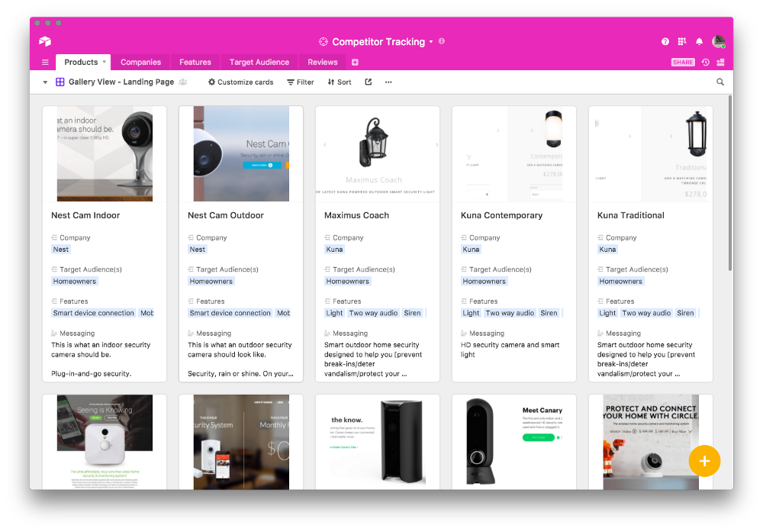Click the gallery view grid icon
Viewport: 763px width, 532px height.
[60, 82]
